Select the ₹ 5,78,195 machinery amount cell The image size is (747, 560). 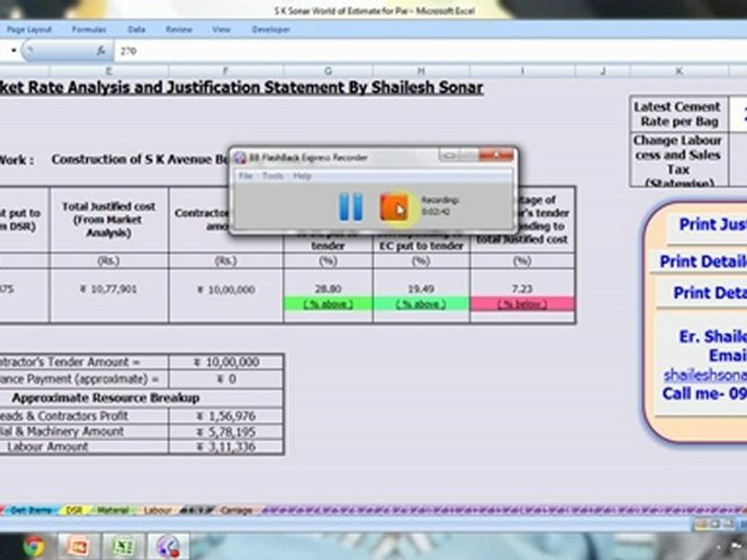[226, 432]
